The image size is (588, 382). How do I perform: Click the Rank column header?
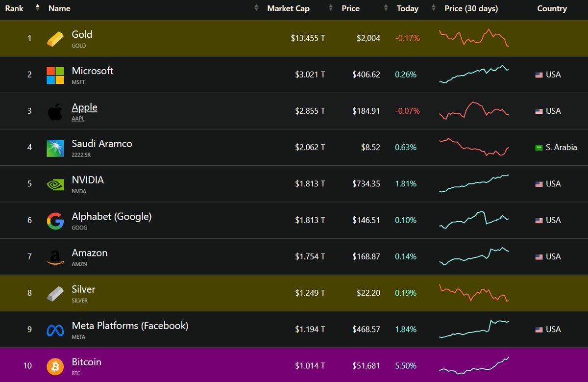(x=14, y=8)
